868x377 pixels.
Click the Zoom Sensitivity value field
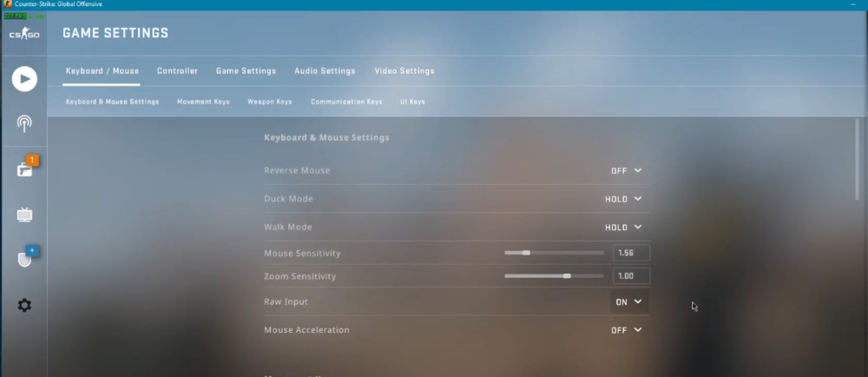[631, 276]
